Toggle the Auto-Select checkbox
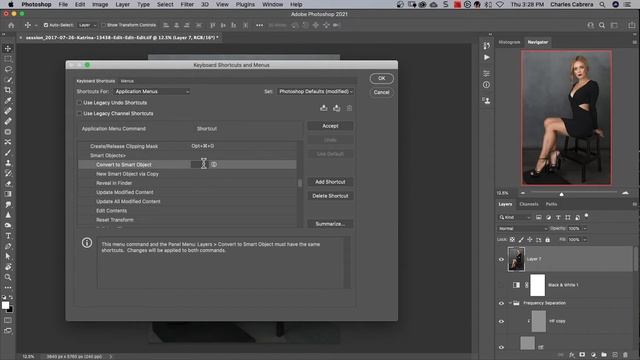 pyautogui.click(x=46, y=25)
